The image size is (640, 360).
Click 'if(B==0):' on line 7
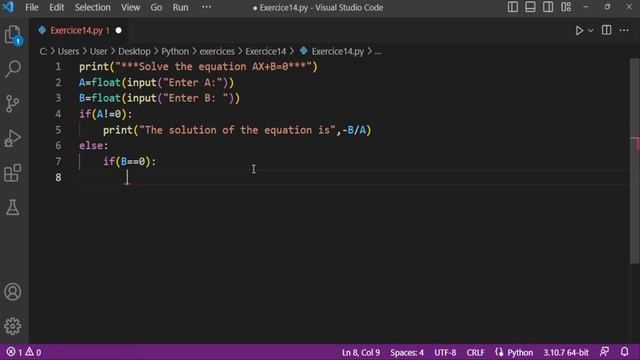tap(129, 162)
